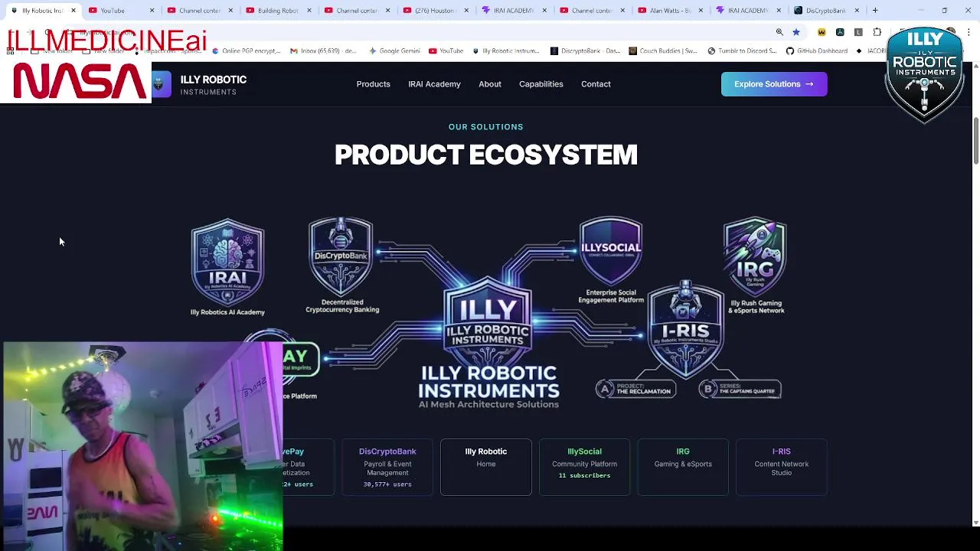The height and width of the screenshot is (551, 980).
Task: Open the I-RIS Content Network Studio card
Action: pyautogui.click(x=782, y=467)
